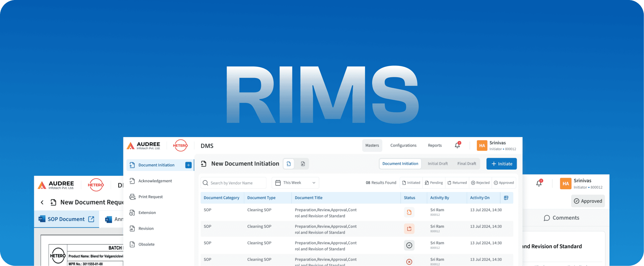Screen dimensions: 644x266
Task: Select first document view toggle icon
Action: pyautogui.click(x=289, y=164)
